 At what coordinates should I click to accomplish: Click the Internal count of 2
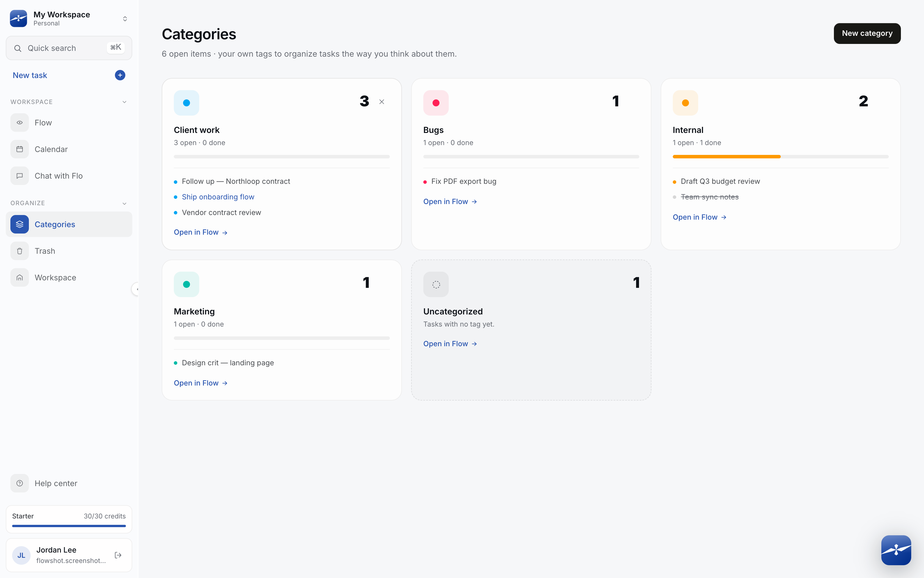863,101
